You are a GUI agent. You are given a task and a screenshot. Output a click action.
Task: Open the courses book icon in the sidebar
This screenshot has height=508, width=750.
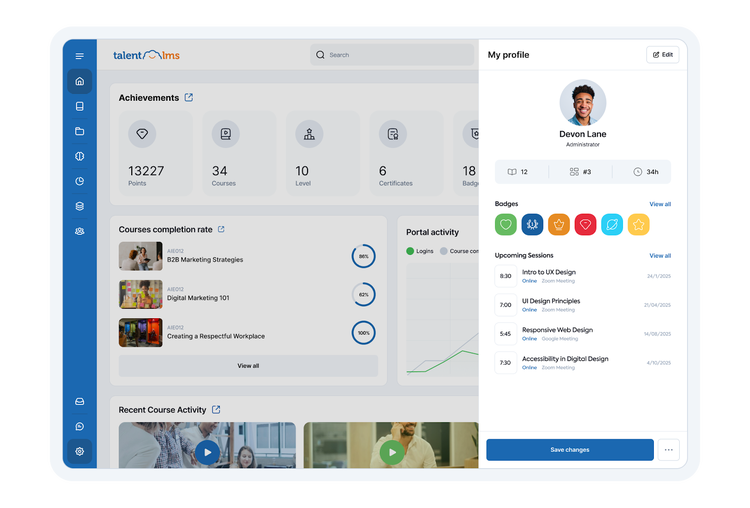point(79,106)
